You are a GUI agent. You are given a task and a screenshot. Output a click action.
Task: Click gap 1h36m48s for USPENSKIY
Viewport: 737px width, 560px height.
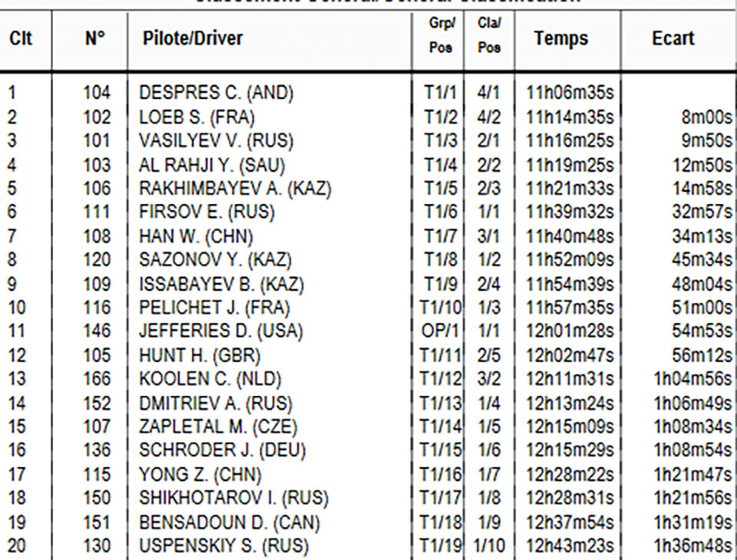pyautogui.click(x=692, y=546)
